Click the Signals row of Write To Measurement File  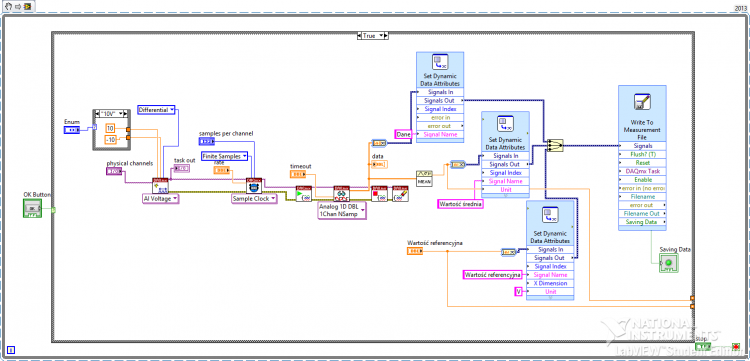click(x=642, y=145)
